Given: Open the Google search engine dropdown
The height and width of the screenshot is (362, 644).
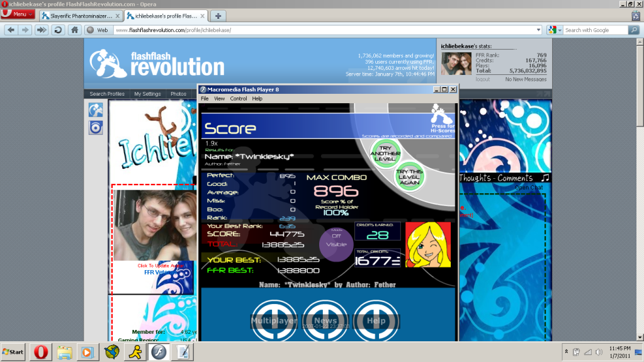Looking at the screenshot, I should click(553, 30).
